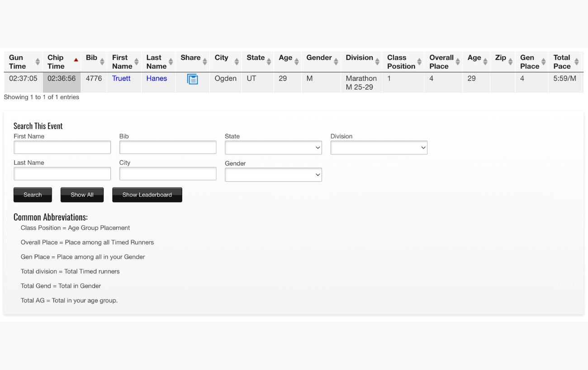Click the Show All button
Image resolution: width=588 pixels, height=370 pixels.
(x=82, y=195)
